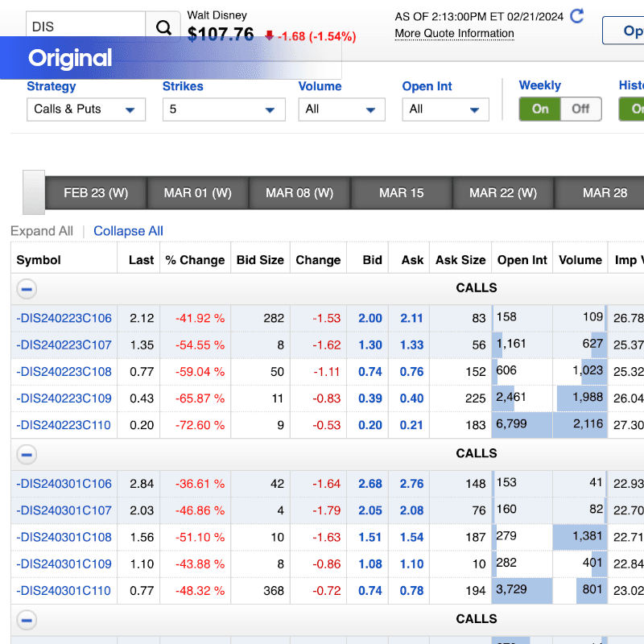Click the refresh quote icon
The image size is (644, 644).
tap(576, 16)
